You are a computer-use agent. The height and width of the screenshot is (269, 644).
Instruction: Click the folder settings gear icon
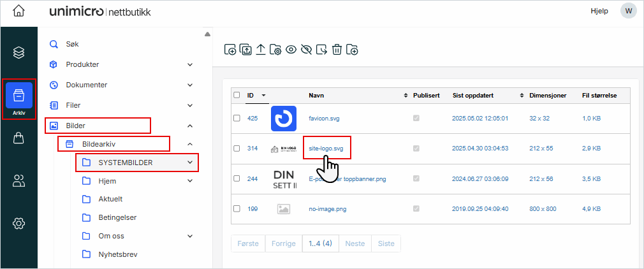(x=275, y=50)
